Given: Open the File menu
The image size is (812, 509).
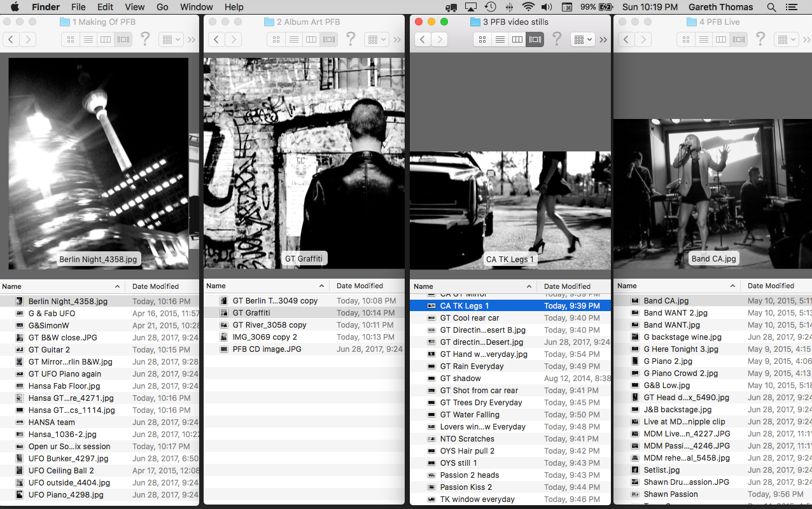Looking at the screenshot, I should coord(78,7).
